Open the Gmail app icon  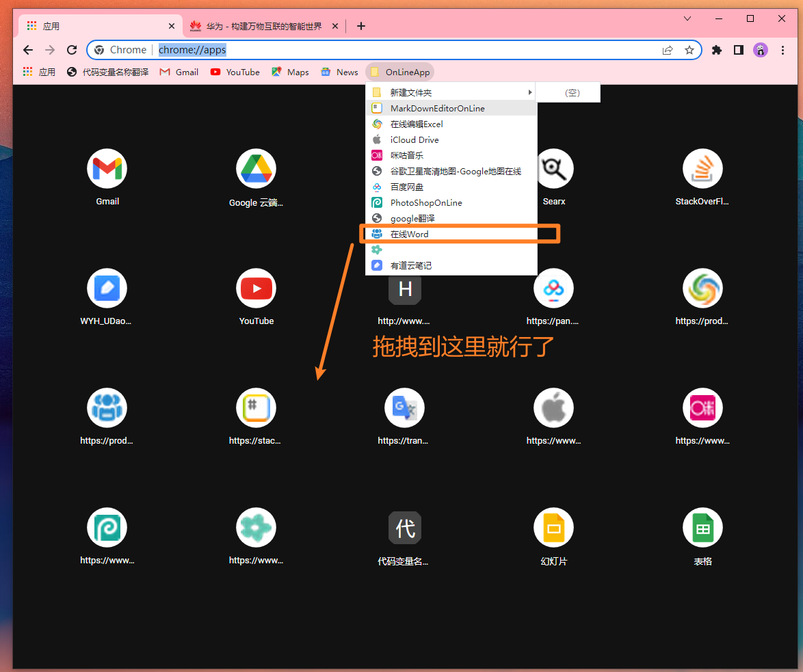[107, 167]
